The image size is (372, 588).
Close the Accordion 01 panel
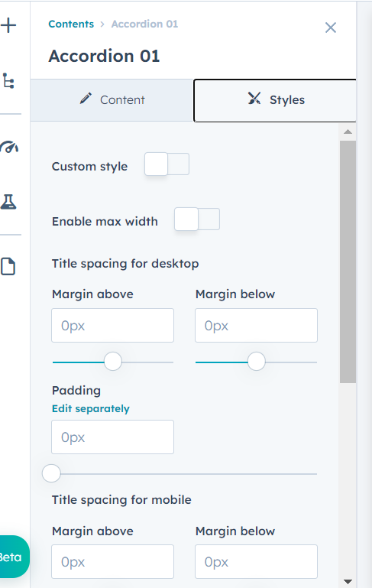click(x=331, y=28)
